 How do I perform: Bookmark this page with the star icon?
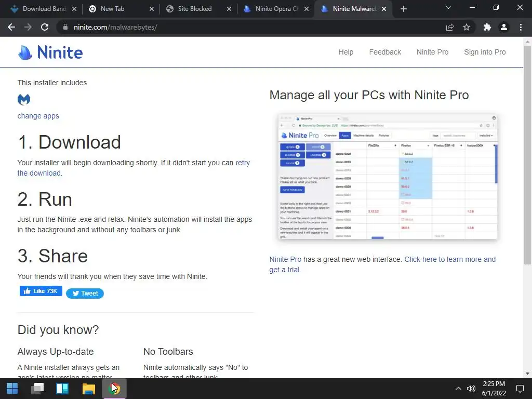point(467,27)
